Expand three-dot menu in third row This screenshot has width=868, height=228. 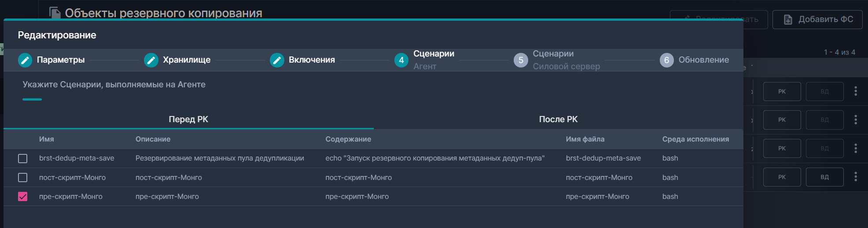coord(856,148)
